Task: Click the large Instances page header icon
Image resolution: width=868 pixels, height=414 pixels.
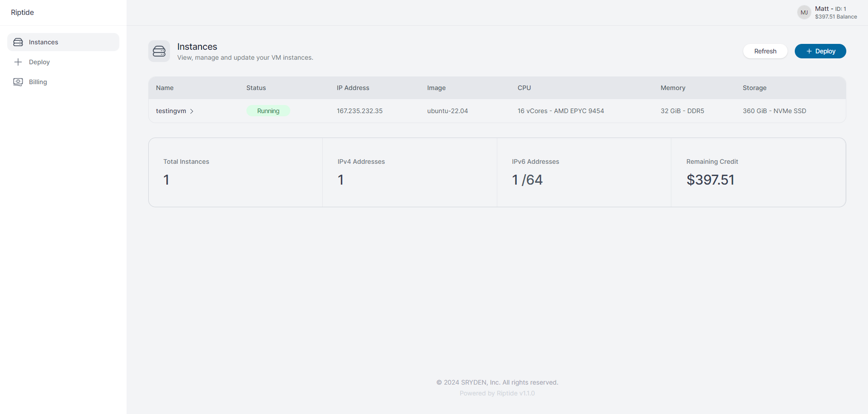Action: (159, 51)
